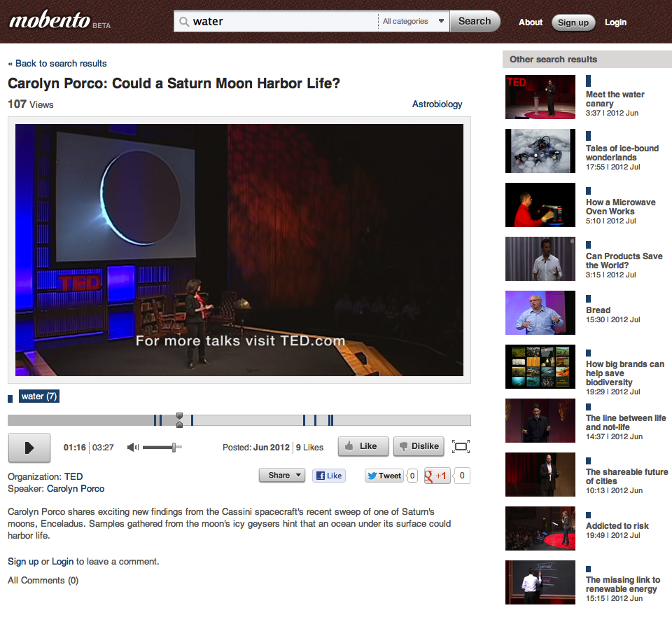Play the video with the play button
This screenshot has height=629, width=672.
(x=29, y=448)
